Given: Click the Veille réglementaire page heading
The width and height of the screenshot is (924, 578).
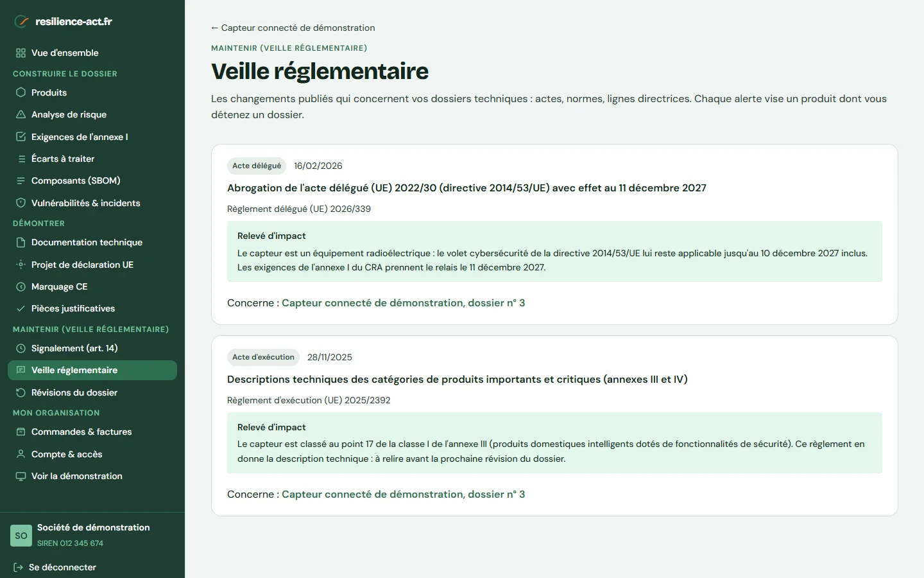Looking at the screenshot, I should point(320,71).
